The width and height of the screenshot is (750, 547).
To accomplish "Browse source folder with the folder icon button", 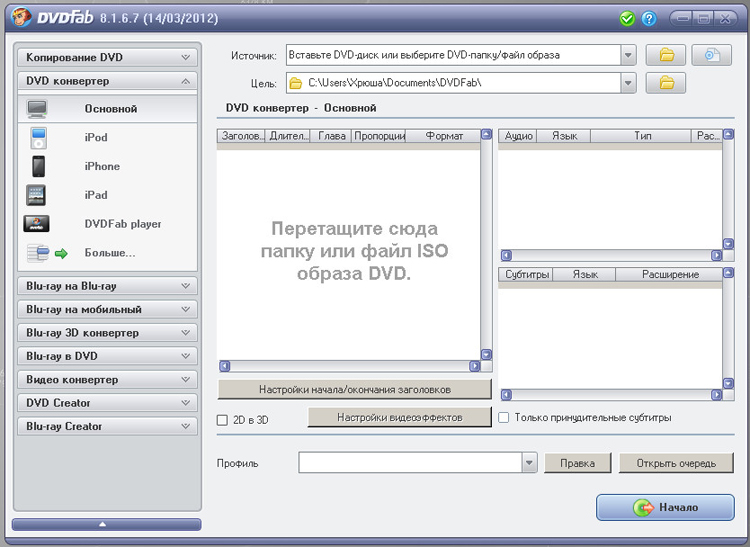I will pyautogui.click(x=666, y=55).
